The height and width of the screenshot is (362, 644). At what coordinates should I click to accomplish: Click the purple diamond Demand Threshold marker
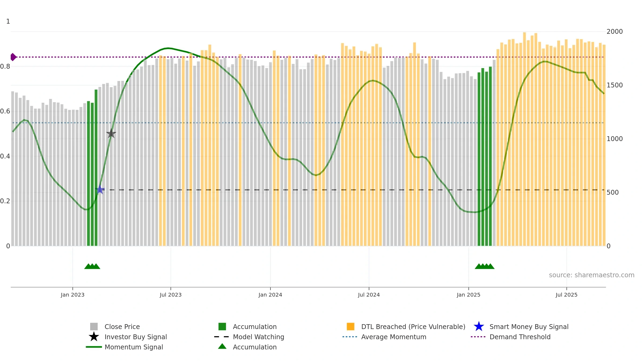coord(13,57)
